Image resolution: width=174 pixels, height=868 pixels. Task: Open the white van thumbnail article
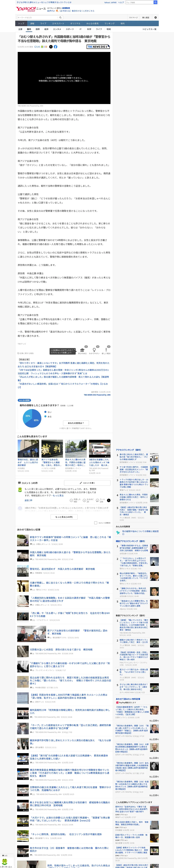pos(100,448)
